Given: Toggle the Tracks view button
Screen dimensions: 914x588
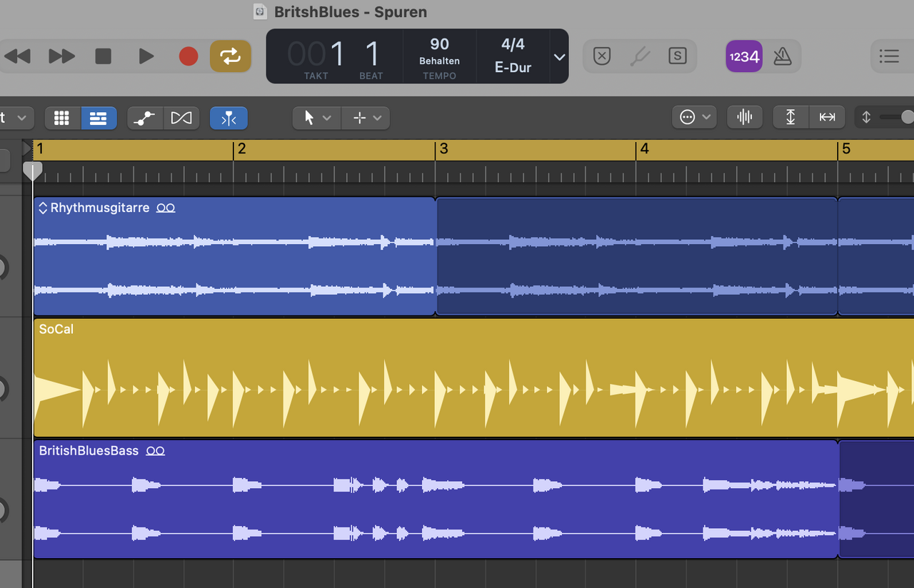Looking at the screenshot, I should [x=99, y=118].
